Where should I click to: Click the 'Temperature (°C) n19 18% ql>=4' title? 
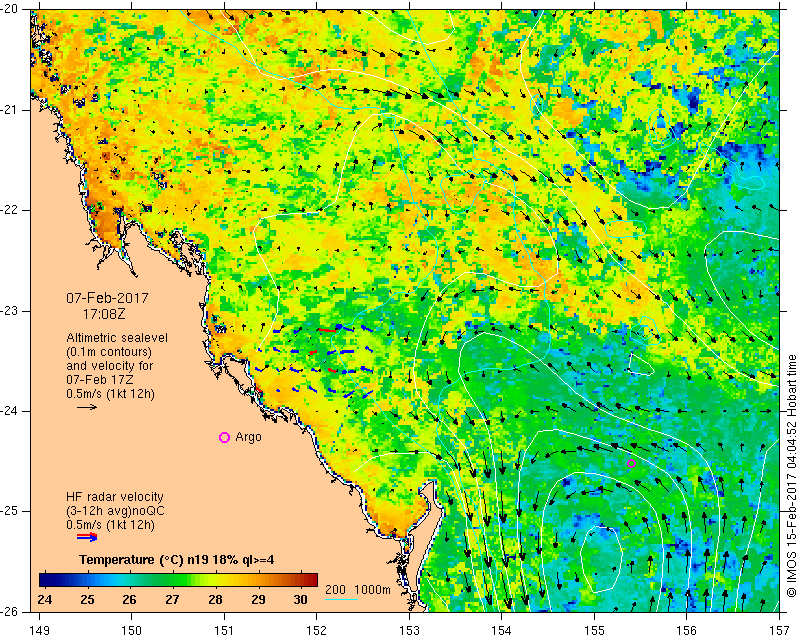coord(177,560)
